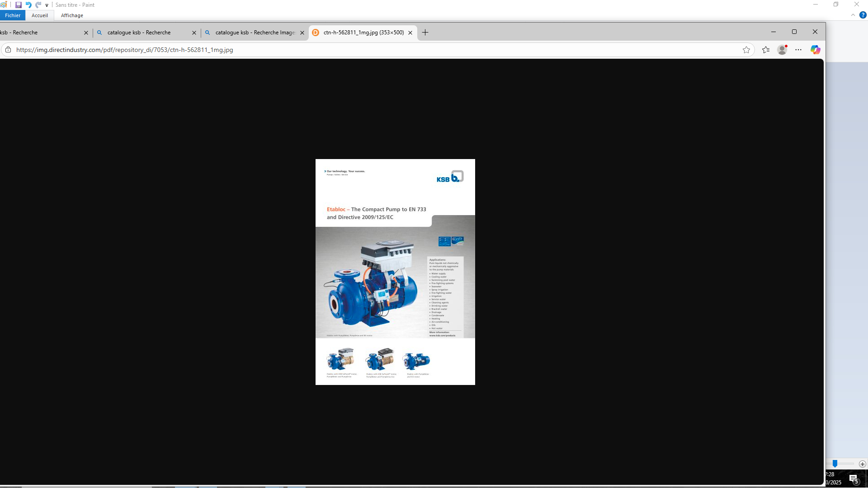Open the Fichier menu
The height and width of the screenshot is (488, 868).
pyautogui.click(x=13, y=15)
